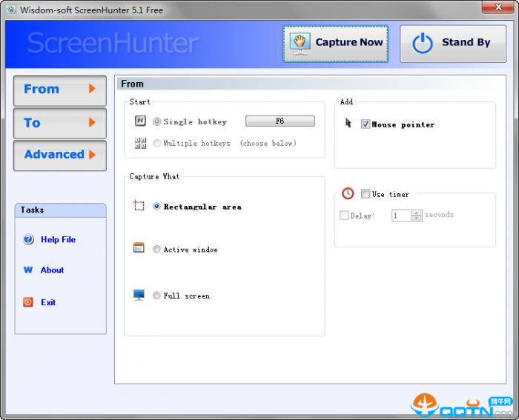Click the Help File question mark icon
Screen dimensions: 519x420
(x=29, y=239)
